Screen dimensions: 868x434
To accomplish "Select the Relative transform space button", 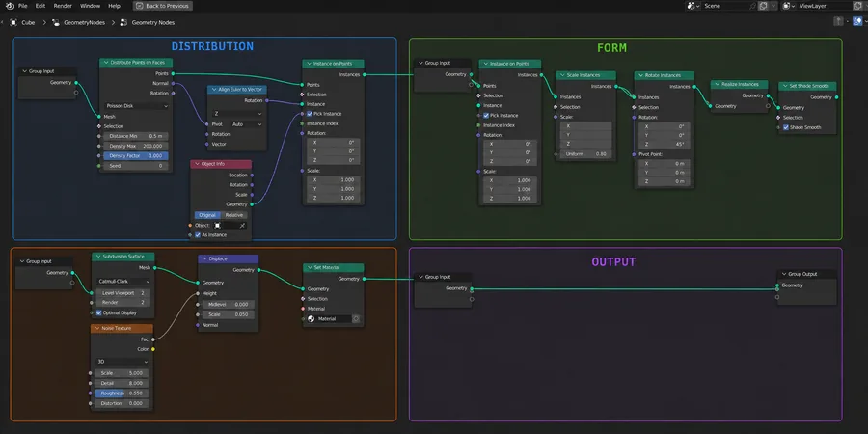I will 233,215.
